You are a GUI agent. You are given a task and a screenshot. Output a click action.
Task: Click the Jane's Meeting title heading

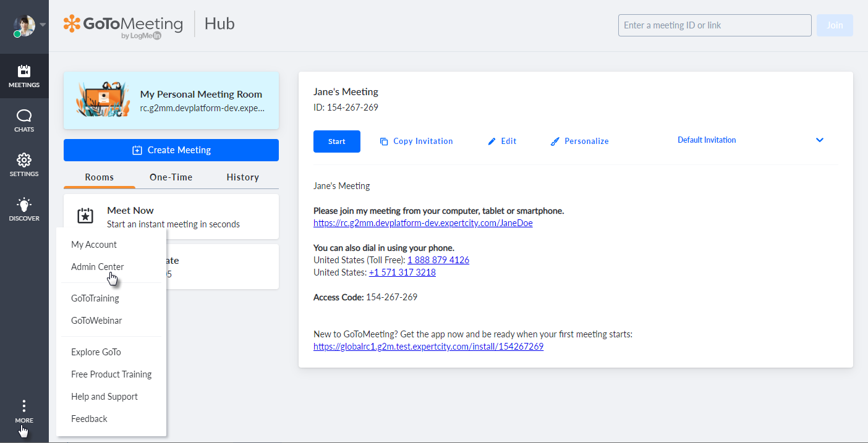tap(346, 92)
